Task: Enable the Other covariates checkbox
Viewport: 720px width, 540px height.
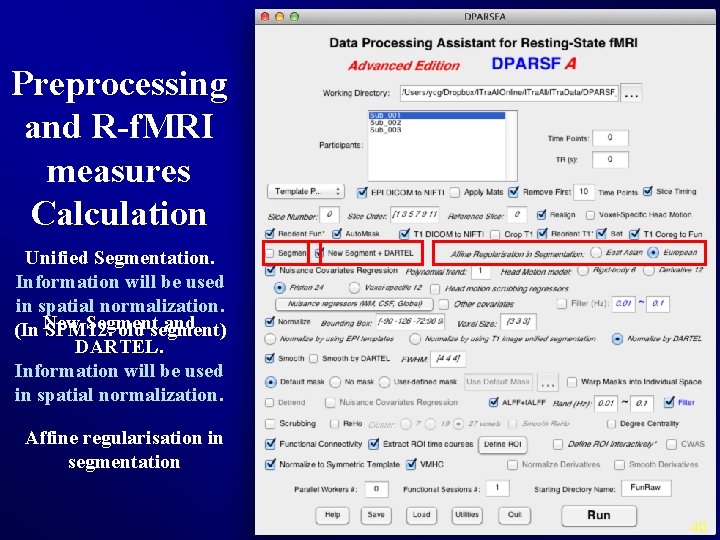Action: click(444, 304)
